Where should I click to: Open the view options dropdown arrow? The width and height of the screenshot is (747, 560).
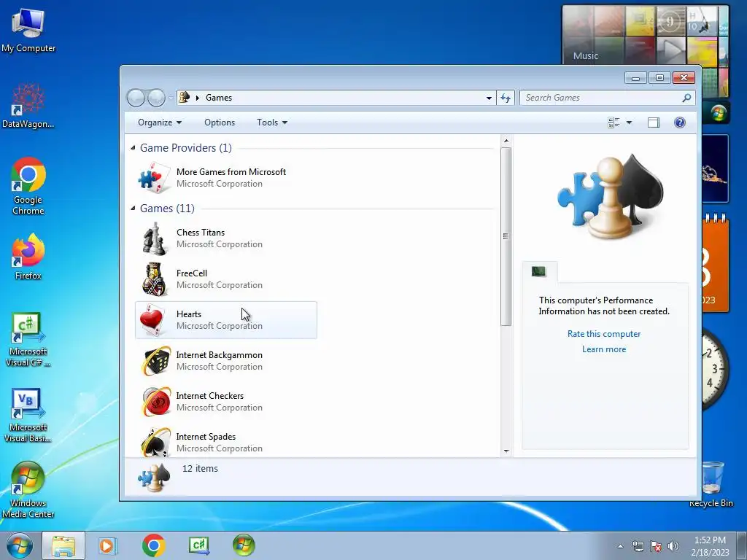[629, 122]
